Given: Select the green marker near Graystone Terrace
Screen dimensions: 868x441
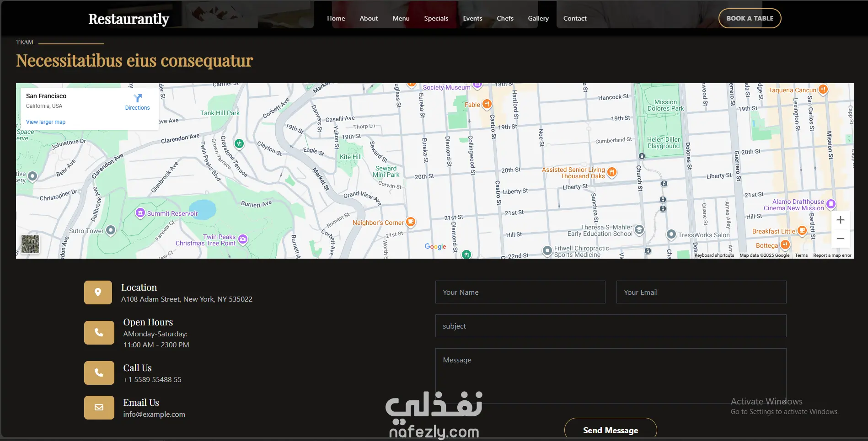Looking at the screenshot, I should [239, 144].
